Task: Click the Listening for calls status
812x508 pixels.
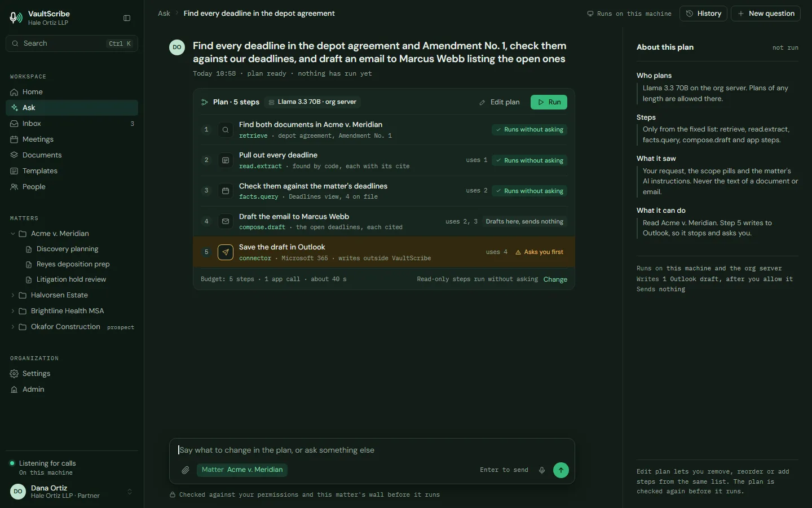Action: point(47,463)
